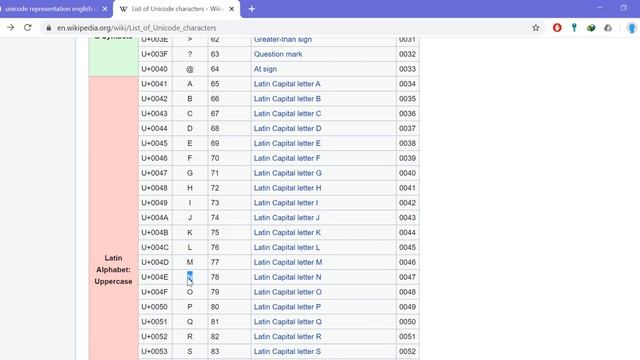This screenshot has width=640, height=360.
Task: Close the unicode representation english tab
Action: point(105,9)
